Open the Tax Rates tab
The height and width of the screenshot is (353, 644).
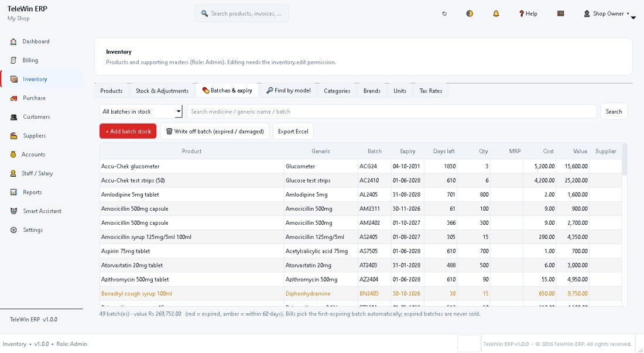[x=430, y=91]
